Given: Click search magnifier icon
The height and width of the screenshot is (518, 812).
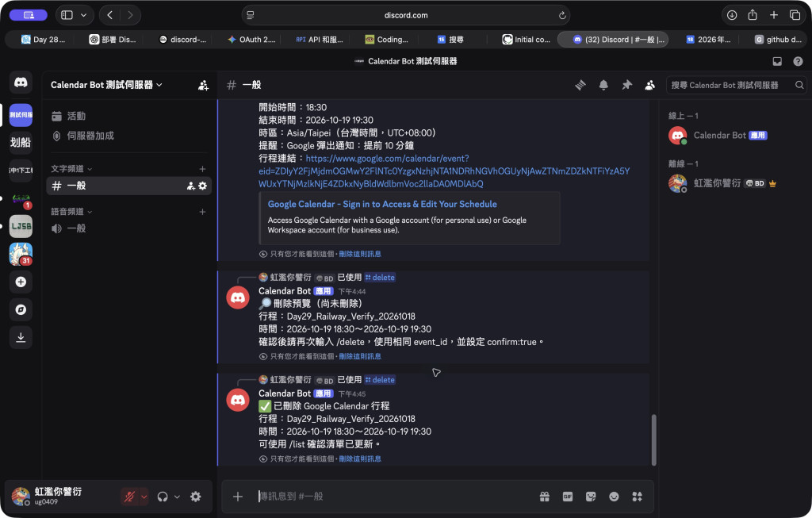Looking at the screenshot, I should tap(799, 85).
